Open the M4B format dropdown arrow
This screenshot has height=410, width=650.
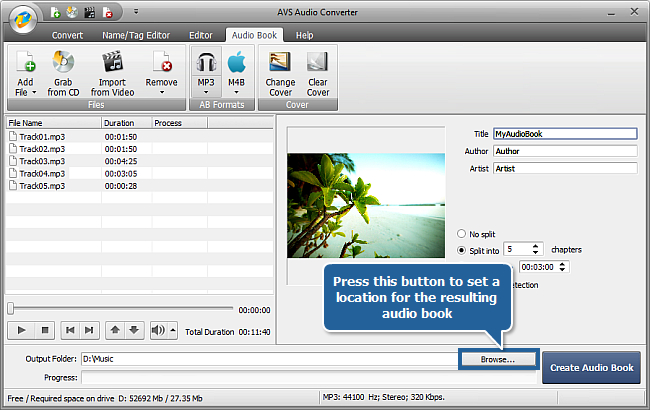(236, 92)
